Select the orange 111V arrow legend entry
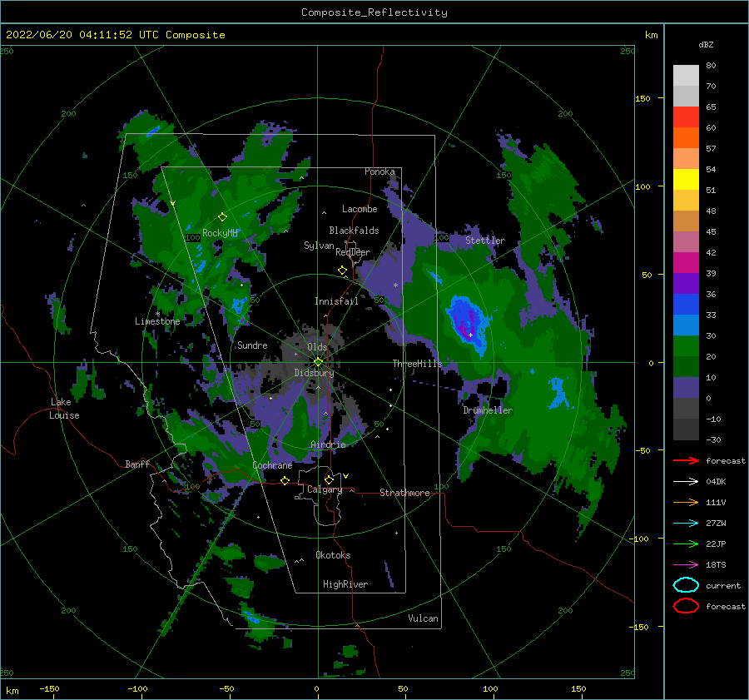The height and width of the screenshot is (700, 749). (x=686, y=502)
